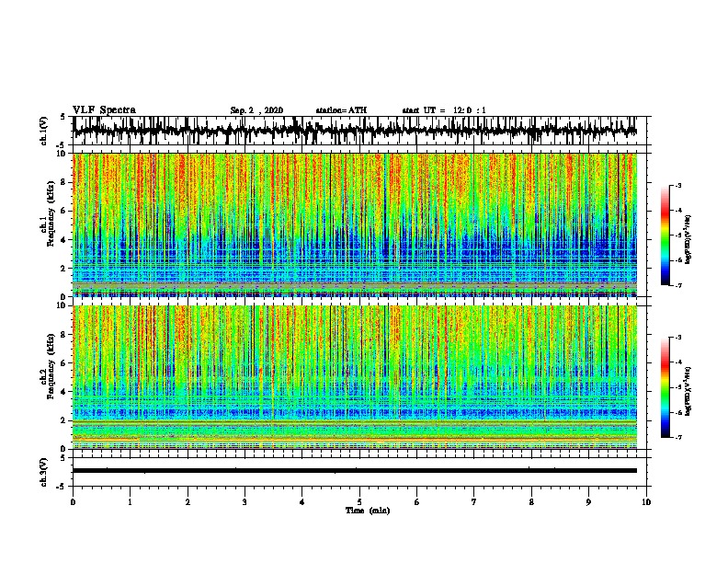Click the "9" tick on the time axis

(588, 502)
